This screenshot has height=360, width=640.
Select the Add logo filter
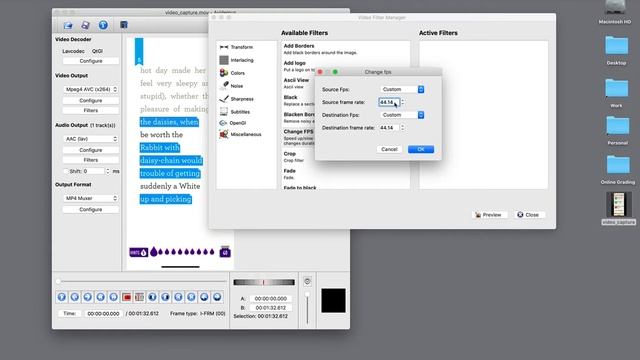298,66
